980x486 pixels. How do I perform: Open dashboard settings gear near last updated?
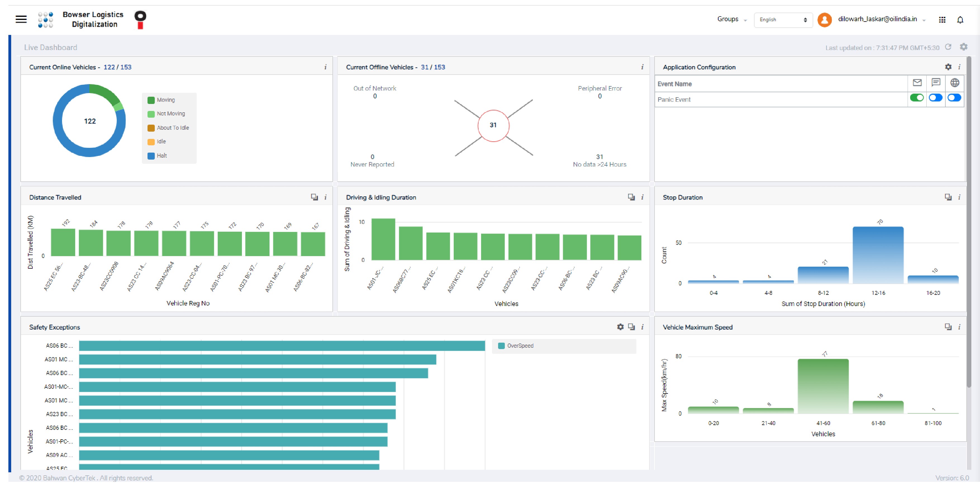(x=963, y=47)
